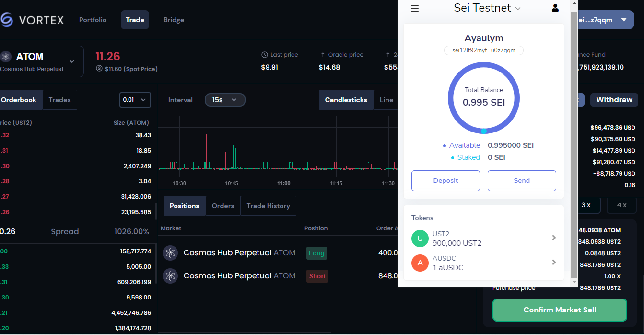Click the Withdraw button
Viewport: 644px width, 335px height.
click(x=614, y=100)
